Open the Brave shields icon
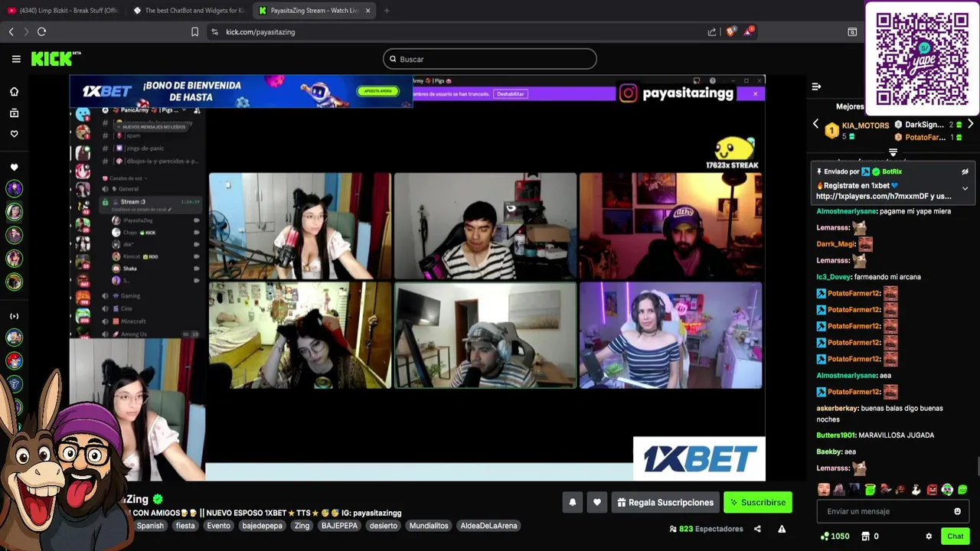This screenshot has width=980, height=551. [x=730, y=31]
